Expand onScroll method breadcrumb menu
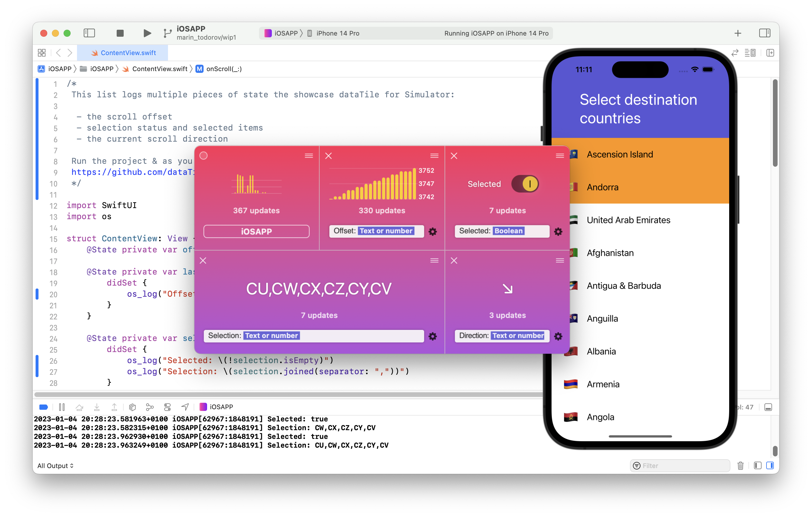Image resolution: width=812 pixels, height=517 pixels. 224,69
